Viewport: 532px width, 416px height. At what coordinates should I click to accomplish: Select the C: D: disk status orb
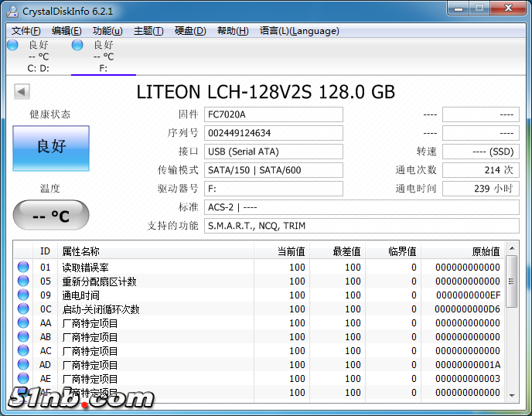tap(12, 45)
